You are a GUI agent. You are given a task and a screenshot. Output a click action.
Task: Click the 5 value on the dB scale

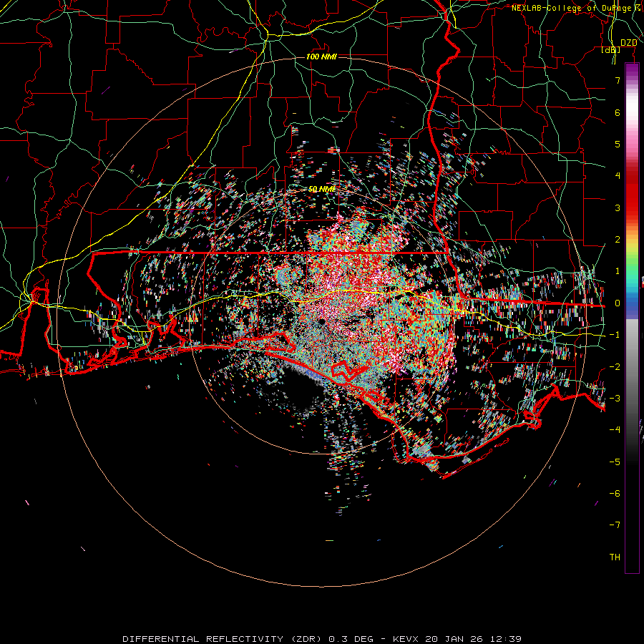point(618,144)
